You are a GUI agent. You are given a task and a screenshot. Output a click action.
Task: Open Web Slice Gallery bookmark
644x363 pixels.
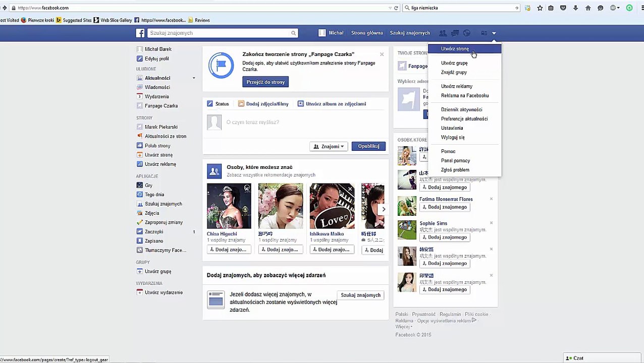(x=113, y=21)
